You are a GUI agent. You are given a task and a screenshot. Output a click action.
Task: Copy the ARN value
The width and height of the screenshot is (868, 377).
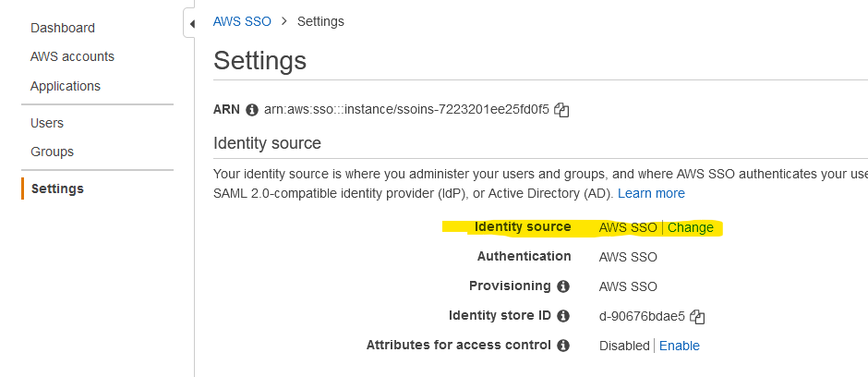tap(561, 110)
